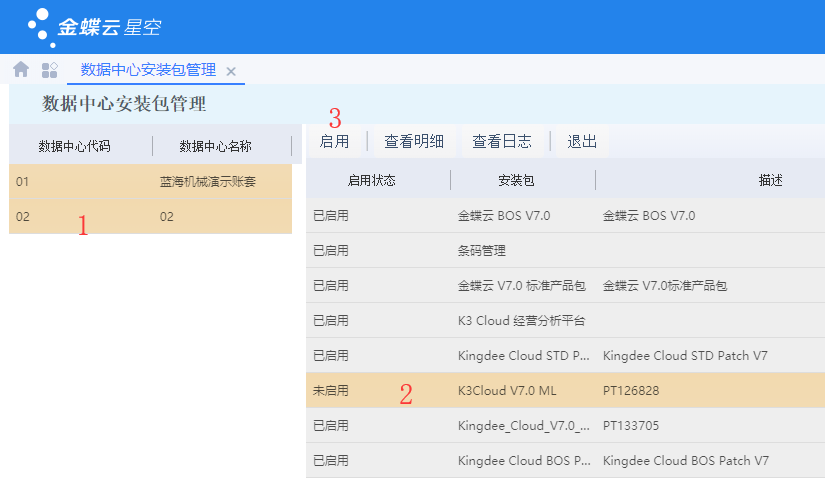Select the code cell of data center 02
825x492 pixels.
point(23,217)
